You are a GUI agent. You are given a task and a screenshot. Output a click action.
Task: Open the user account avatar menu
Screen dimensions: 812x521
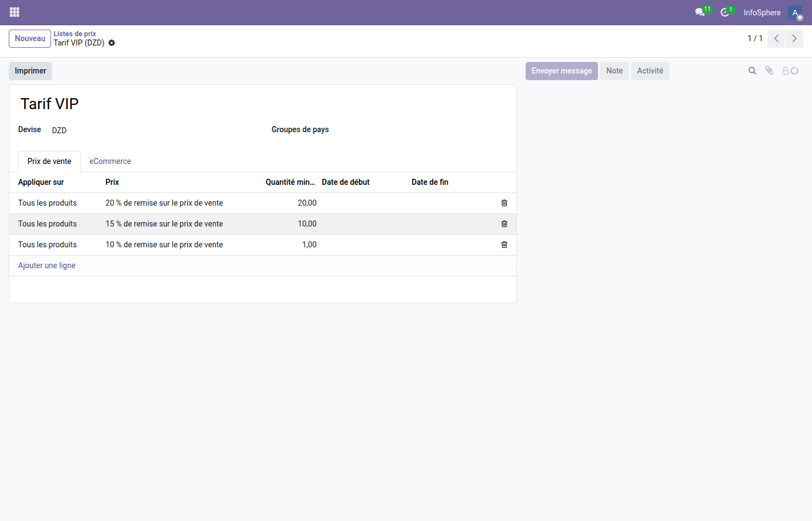796,12
